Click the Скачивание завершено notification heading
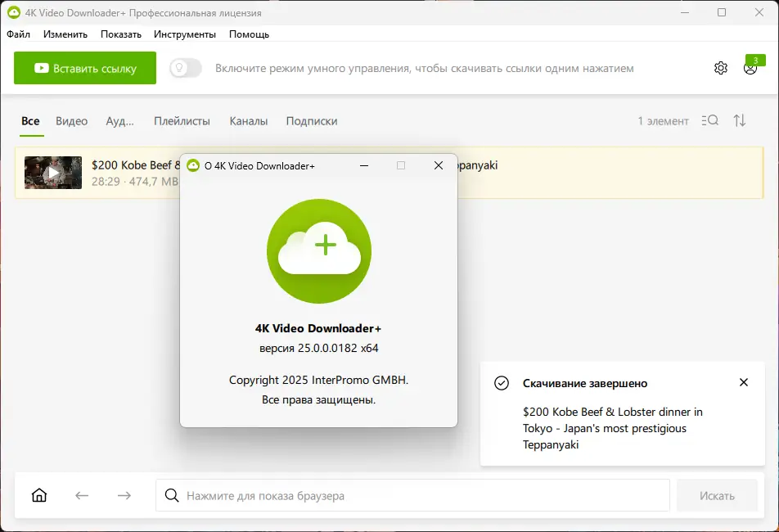 click(x=585, y=383)
